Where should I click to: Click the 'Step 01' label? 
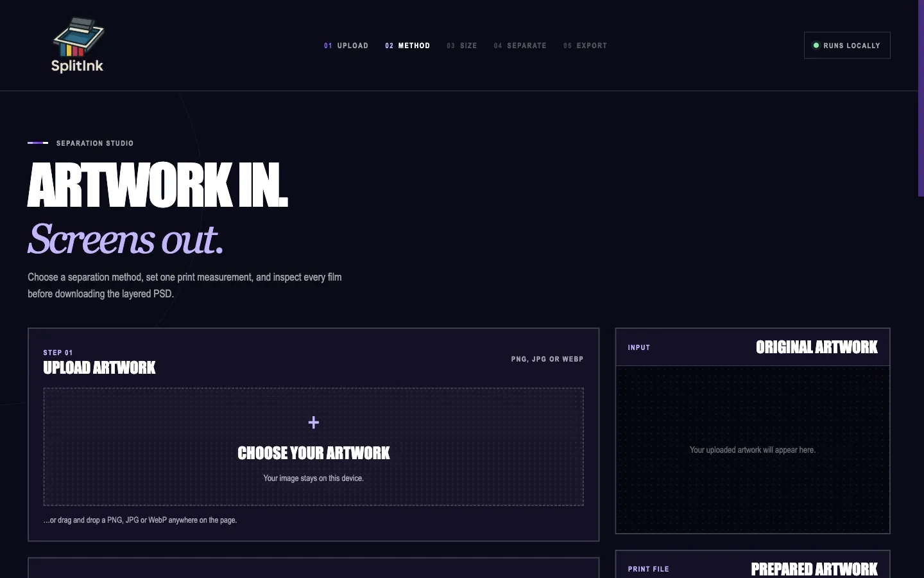point(58,353)
